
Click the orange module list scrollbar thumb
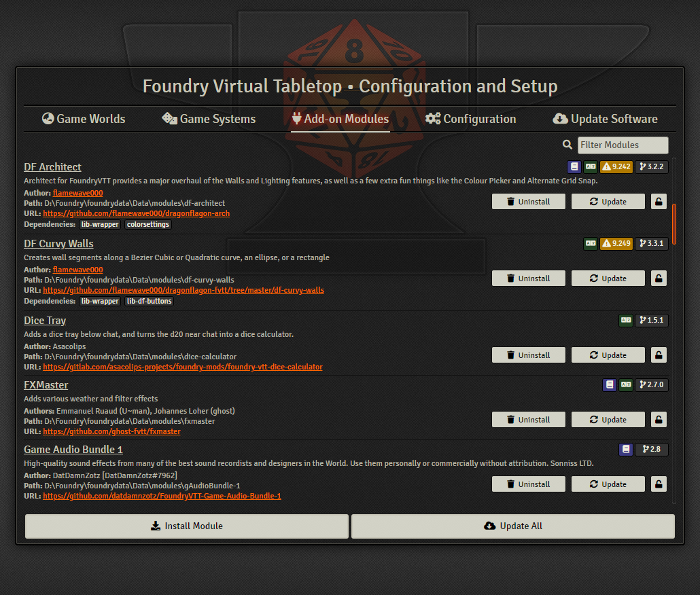coord(674,224)
